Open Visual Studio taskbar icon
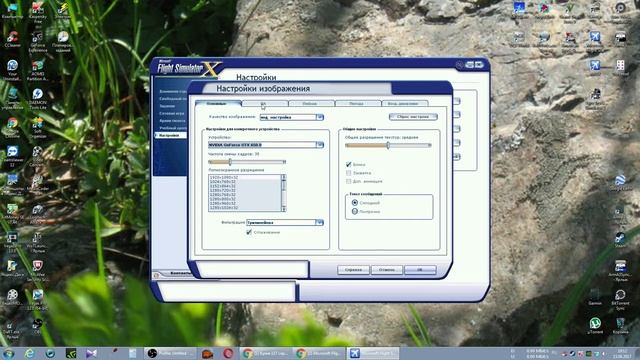640x360 pixels. (91, 353)
